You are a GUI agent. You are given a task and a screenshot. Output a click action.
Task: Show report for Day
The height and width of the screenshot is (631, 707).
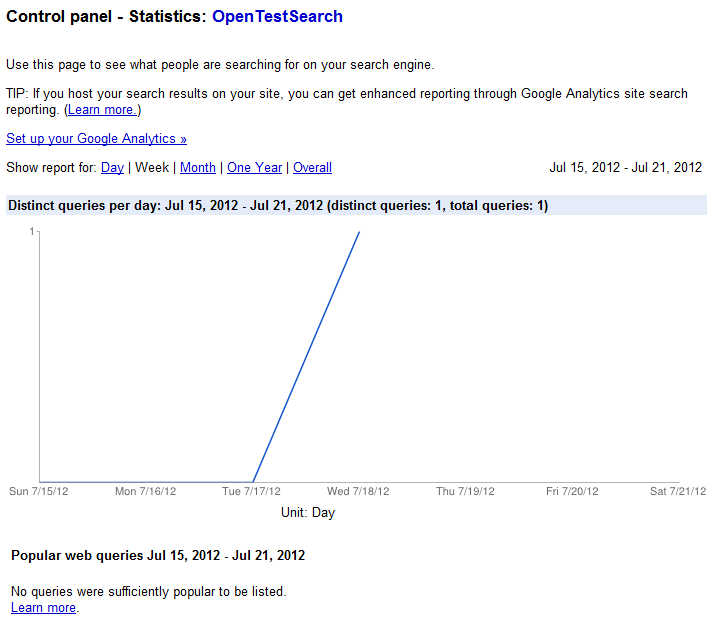(x=112, y=167)
